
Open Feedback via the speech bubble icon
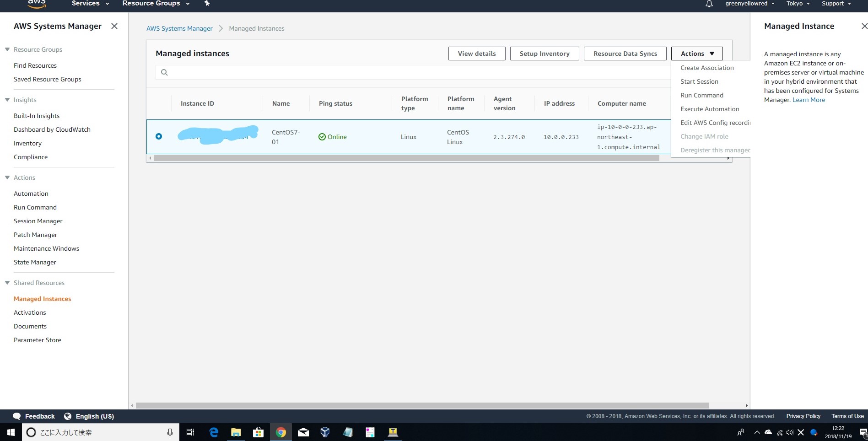coord(16,416)
